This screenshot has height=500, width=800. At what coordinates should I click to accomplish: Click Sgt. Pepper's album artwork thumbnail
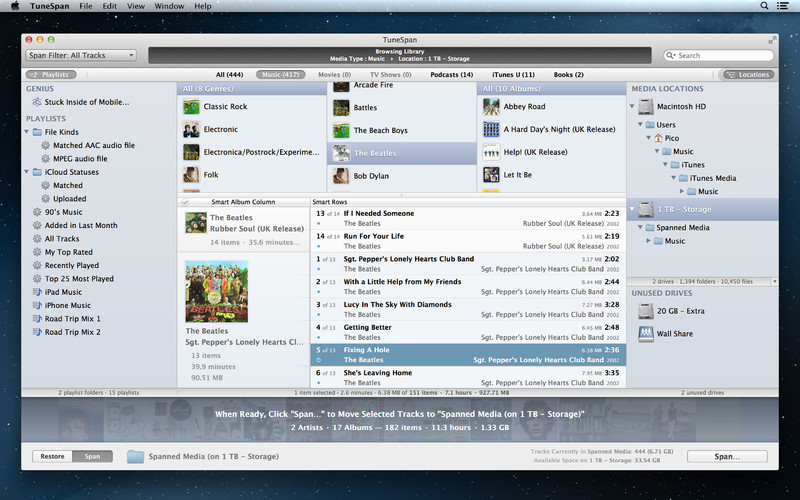216,291
